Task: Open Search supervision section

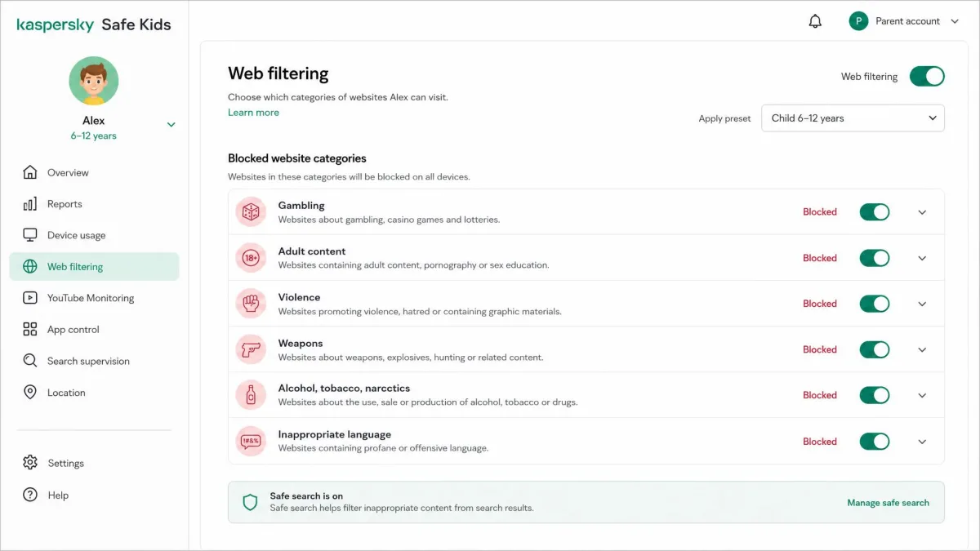Action: pos(94,361)
